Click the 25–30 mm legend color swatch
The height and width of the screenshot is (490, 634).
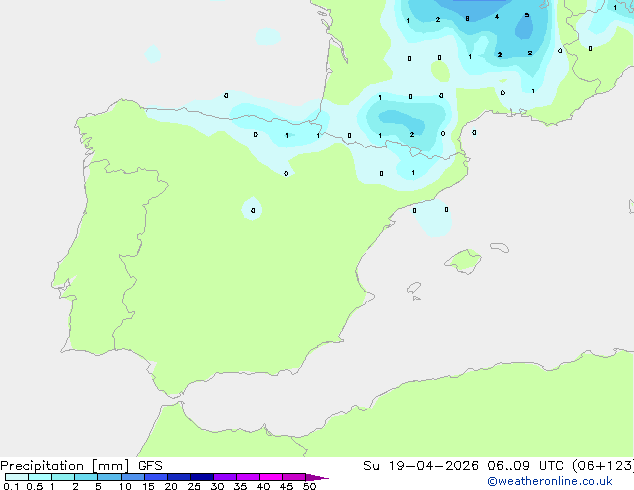[x=202, y=477]
